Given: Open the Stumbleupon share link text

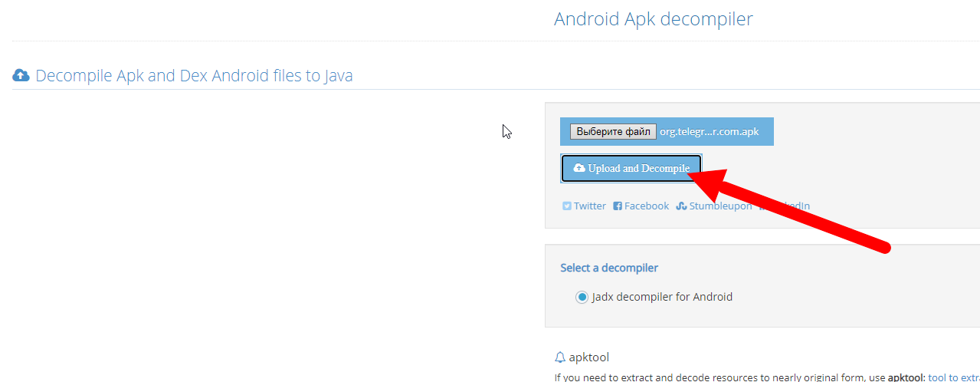Looking at the screenshot, I should (720, 206).
